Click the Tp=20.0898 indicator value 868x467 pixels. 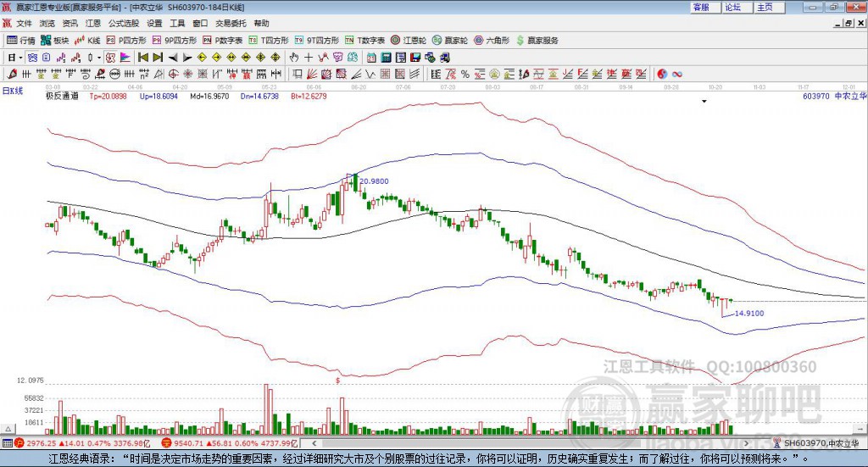point(108,96)
